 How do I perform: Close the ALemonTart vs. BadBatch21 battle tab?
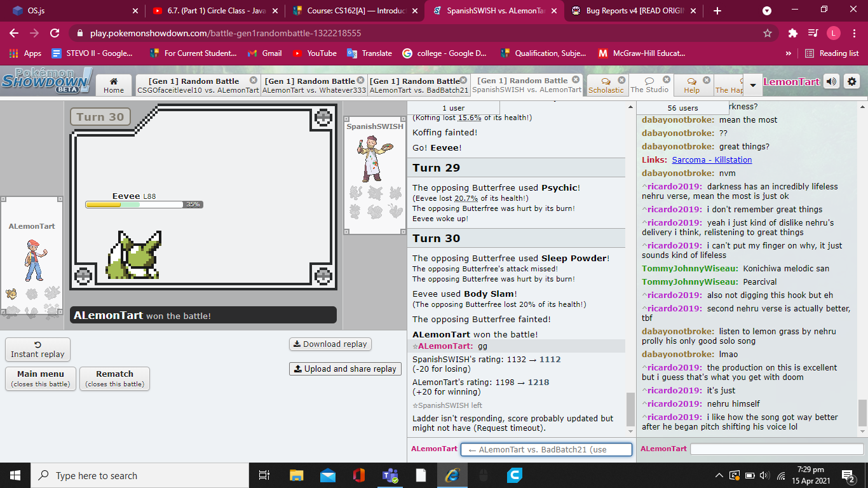pyautogui.click(x=465, y=80)
